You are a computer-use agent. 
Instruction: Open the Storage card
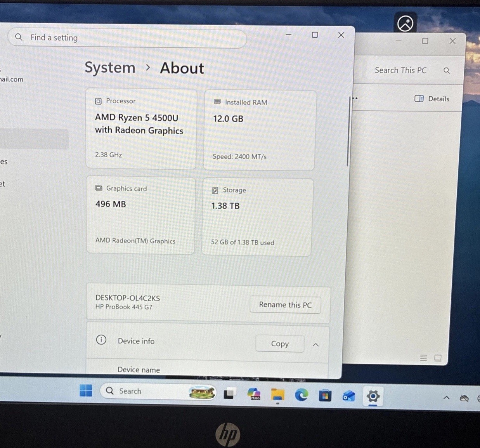click(x=257, y=217)
